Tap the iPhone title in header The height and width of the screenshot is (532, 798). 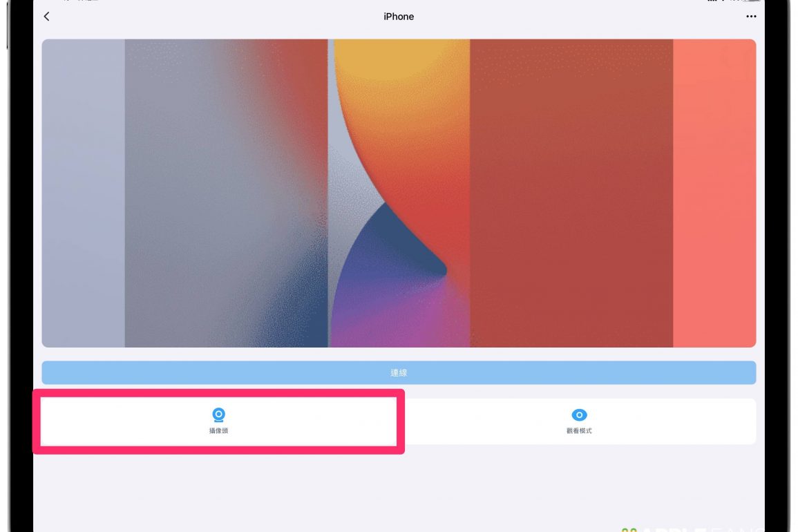pyautogui.click(x=399, y=17)
